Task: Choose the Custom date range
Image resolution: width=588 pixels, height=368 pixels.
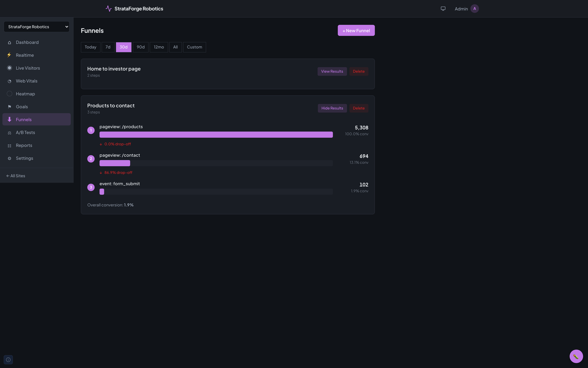Action: pos(194,47)
